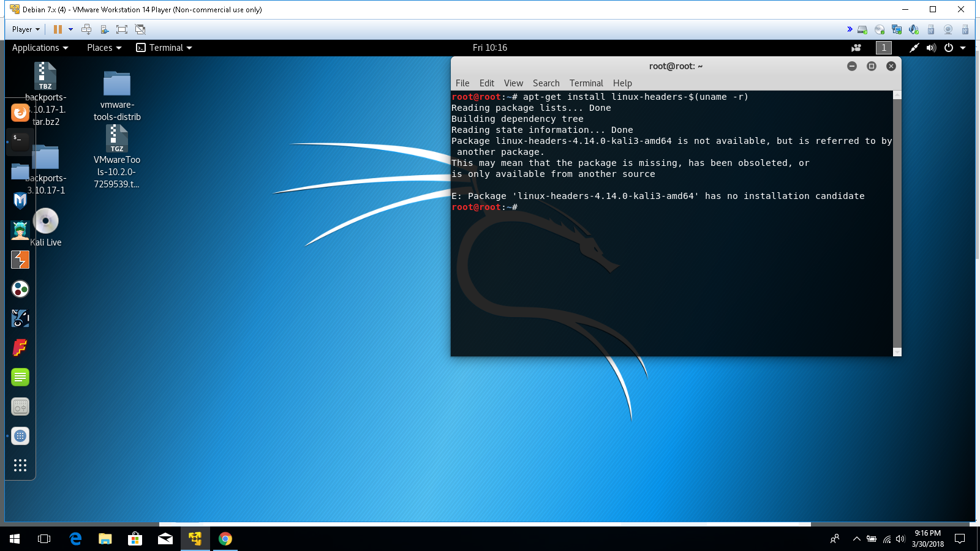Click the screen recorder camera icon
This screenshot has width=980, height=551.
[x=856, y=48]
